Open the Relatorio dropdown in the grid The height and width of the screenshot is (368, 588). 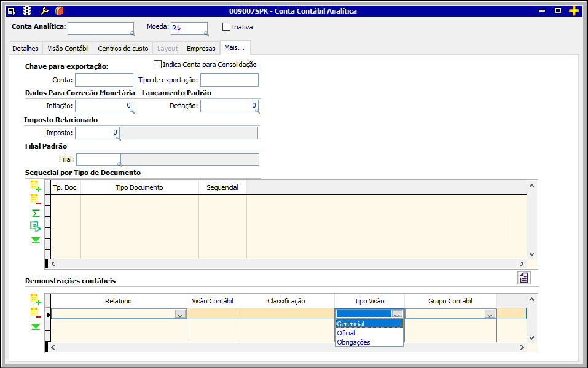click(x=180, y=314)
